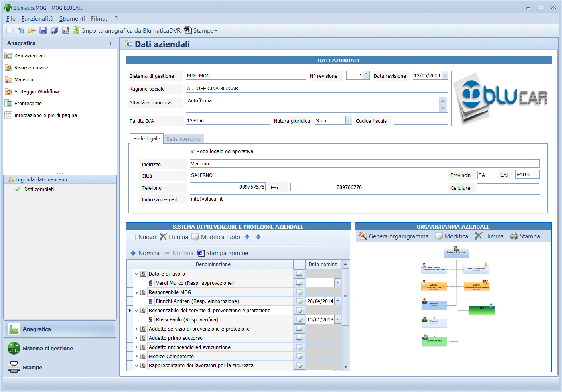Click the Codice fiscale input field
Image resolution: width=562 pixels, height=392 pixels.
click(420, 121)
